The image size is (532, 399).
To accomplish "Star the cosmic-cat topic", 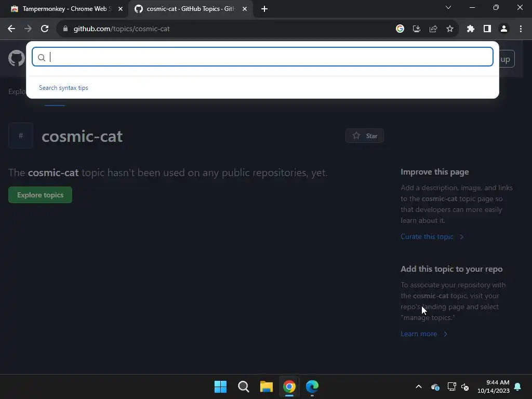I will (364, 136).
